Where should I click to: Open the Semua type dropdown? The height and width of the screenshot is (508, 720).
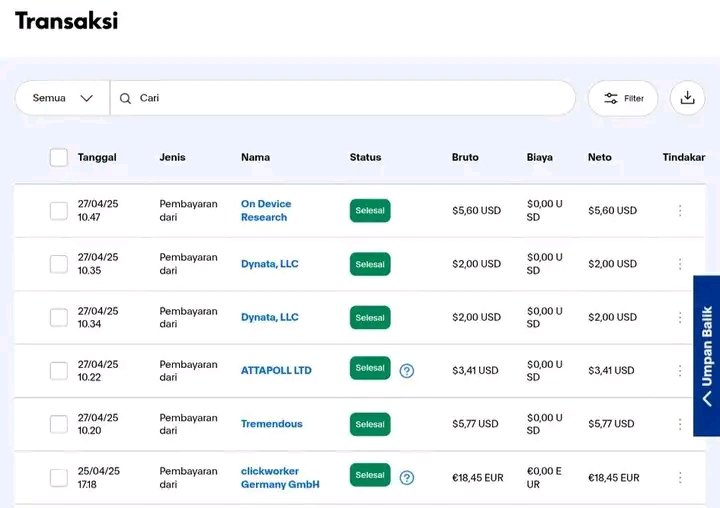[x=62, y=98]
